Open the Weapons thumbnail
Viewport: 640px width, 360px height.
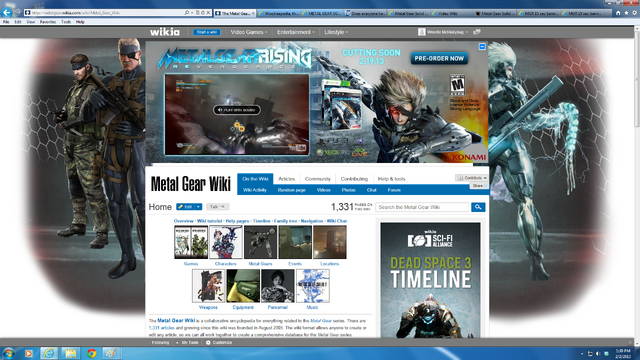tap(208, 286)
